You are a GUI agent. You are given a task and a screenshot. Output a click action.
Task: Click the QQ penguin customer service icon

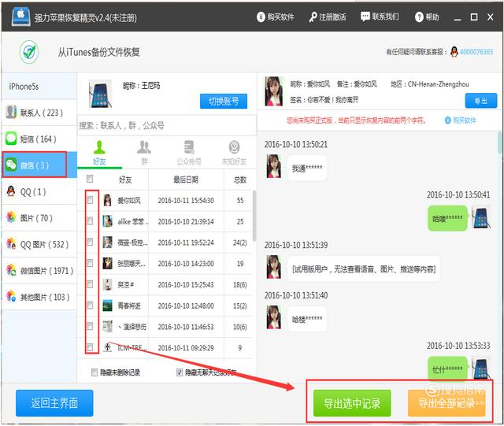click(x=454, y=52)
